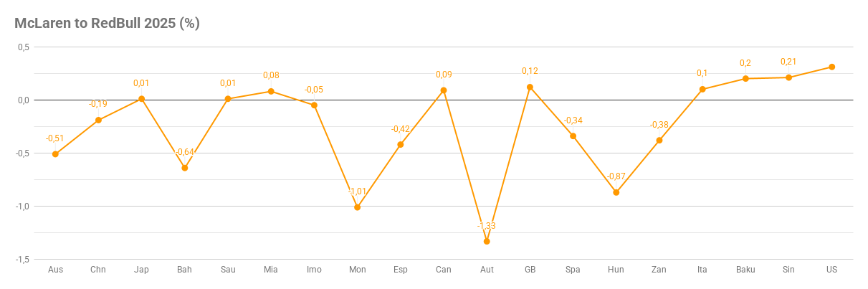This screenshot has height=289, width=868.
Task: Click the Baku x-axis label
Action: point(745,270)
